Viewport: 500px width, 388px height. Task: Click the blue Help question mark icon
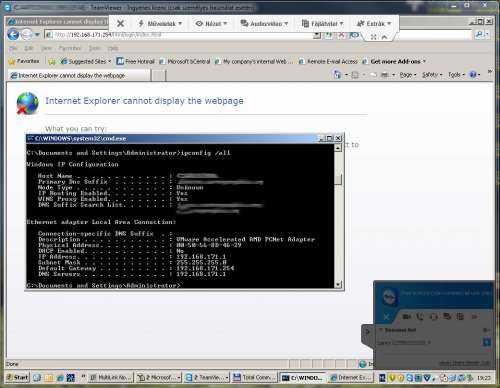tap(473, 75)
